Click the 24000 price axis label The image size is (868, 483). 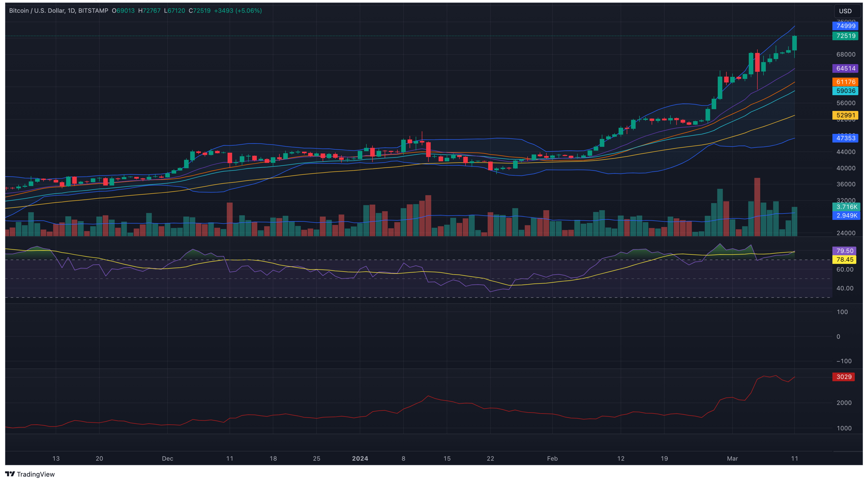coord(846,233)
